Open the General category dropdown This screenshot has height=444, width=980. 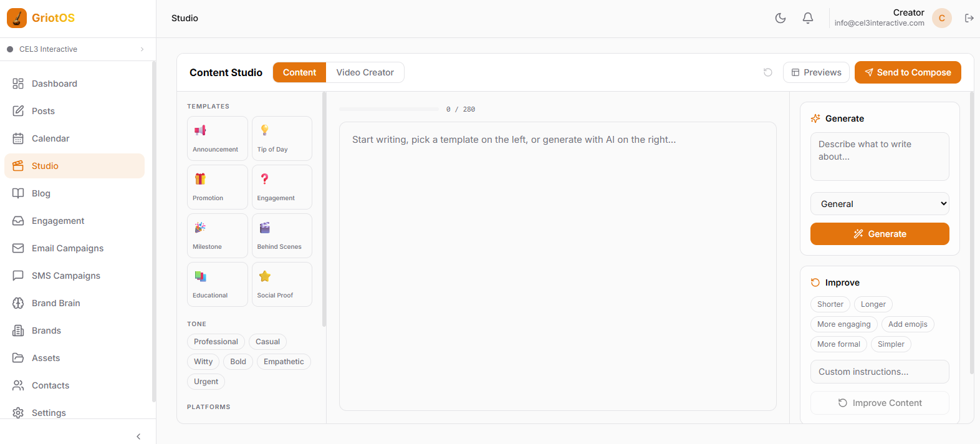tap(879, 204)
